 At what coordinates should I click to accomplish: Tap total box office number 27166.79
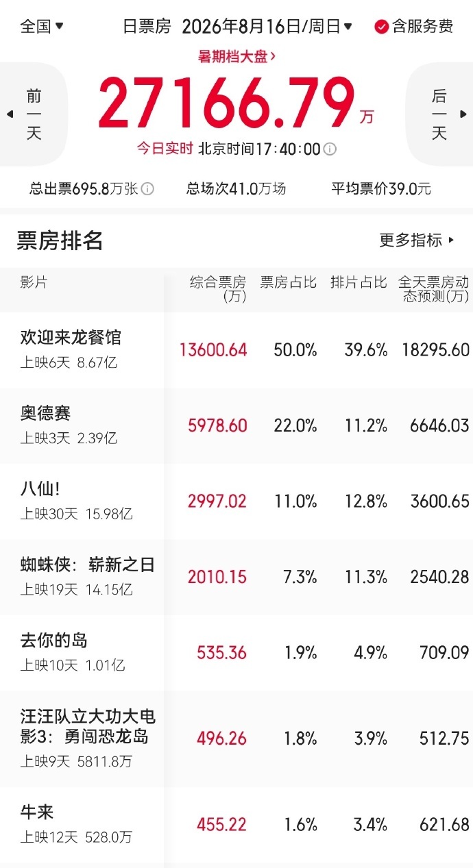tap(227, 103)
